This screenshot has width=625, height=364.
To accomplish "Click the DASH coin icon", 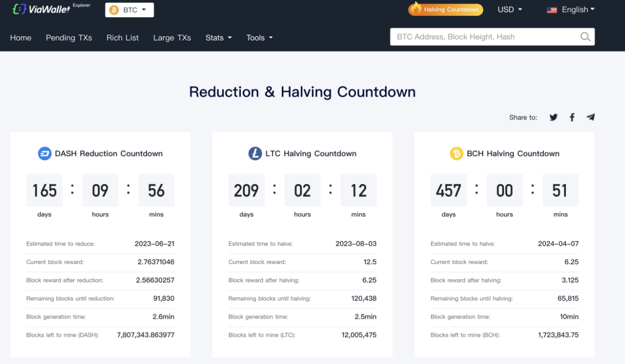I will point(45,154).
